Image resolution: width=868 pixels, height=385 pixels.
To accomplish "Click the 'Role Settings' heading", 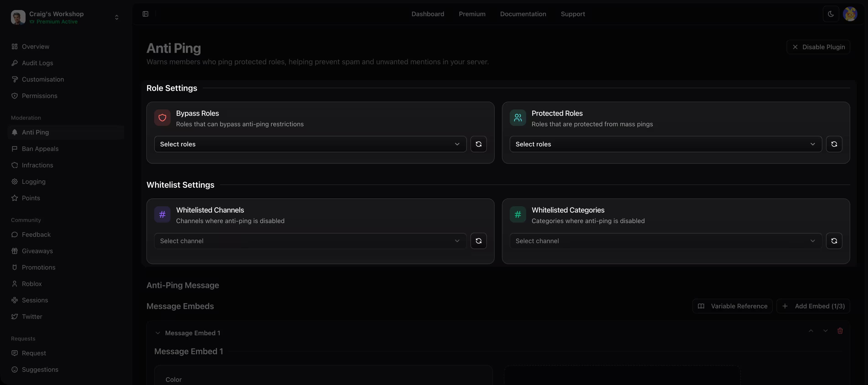I will [172, 88].
